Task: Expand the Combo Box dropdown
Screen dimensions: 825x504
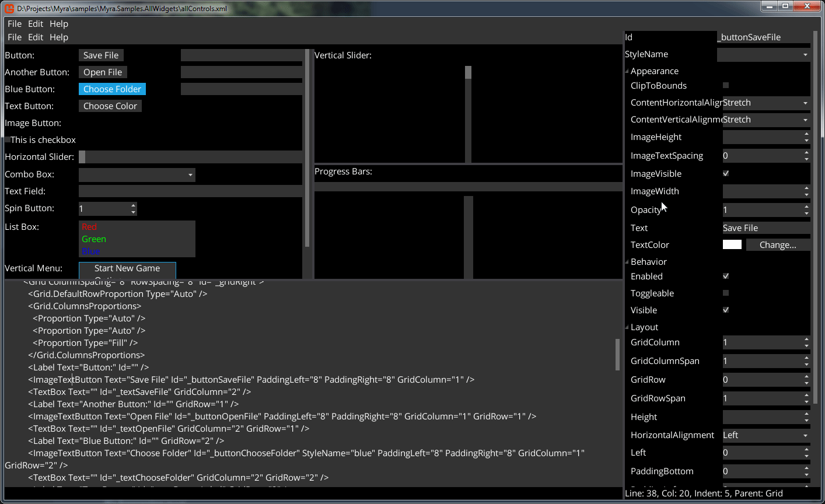Action: 190,175
